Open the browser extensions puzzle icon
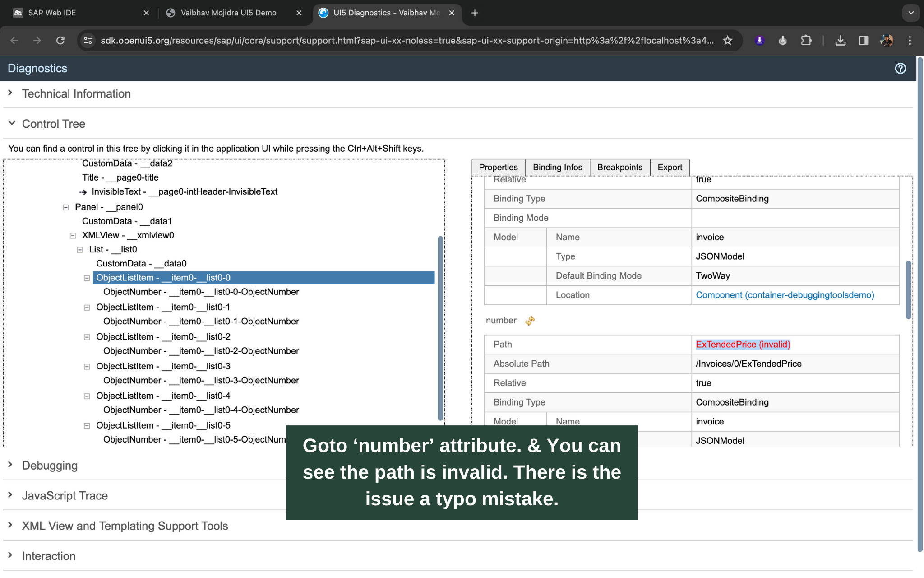The image size is (924, 578). [806, 41]
